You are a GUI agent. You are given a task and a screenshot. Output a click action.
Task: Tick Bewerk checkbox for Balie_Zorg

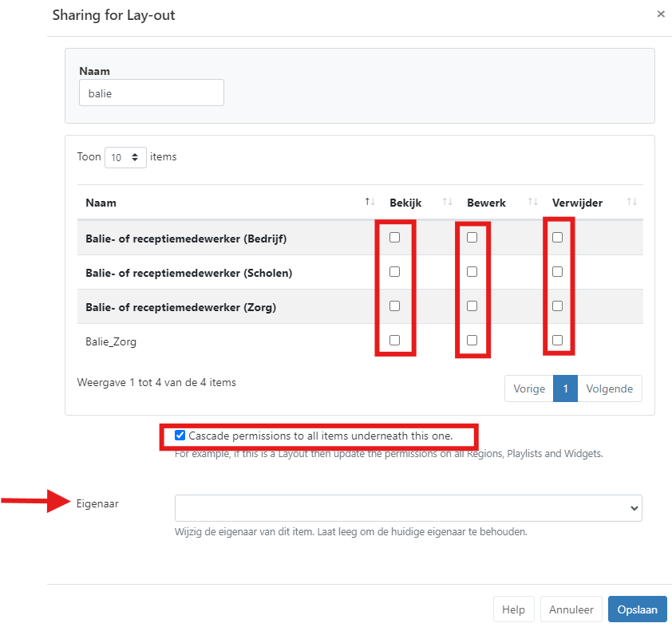pyautogui.click(x=472, y=341)
